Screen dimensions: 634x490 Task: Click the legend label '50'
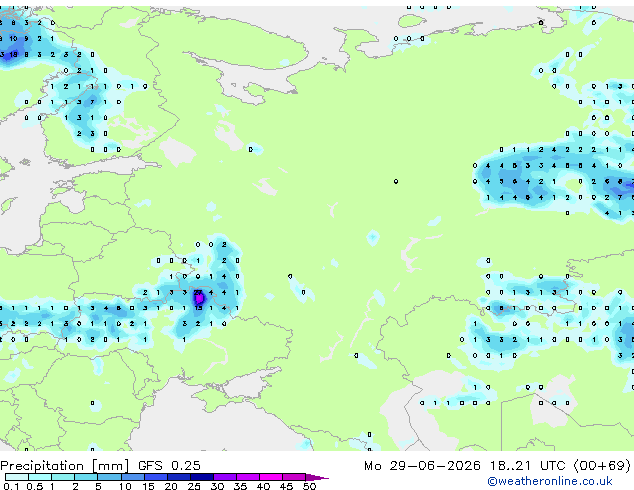(x=309, y=486)
